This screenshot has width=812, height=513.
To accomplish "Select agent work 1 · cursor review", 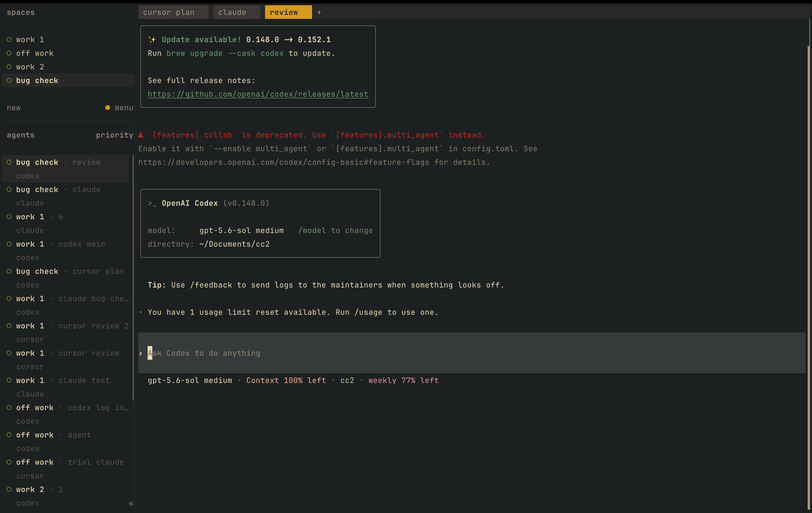I will pyautogui.click(x=66, y=359).
